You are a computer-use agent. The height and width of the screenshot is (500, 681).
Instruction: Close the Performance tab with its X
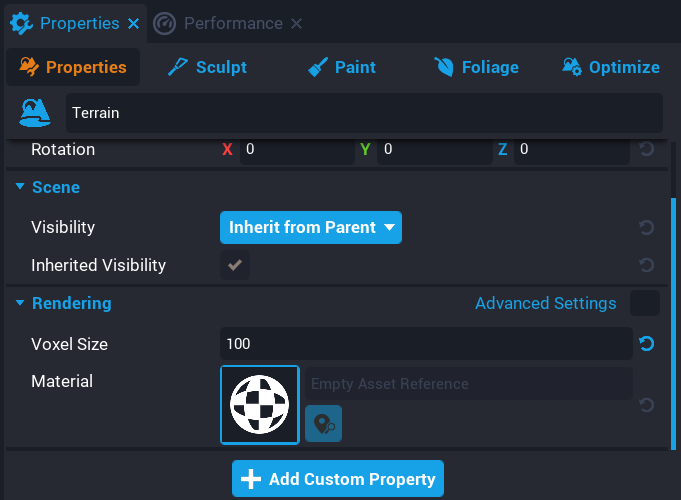[x=296, y=23]
